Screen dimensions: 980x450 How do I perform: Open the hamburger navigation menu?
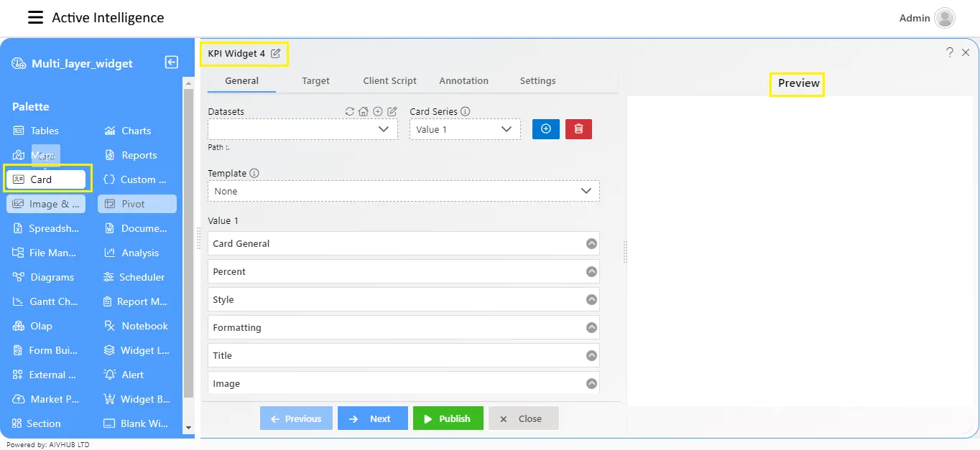pyautogui.click(x=35, y=18)
